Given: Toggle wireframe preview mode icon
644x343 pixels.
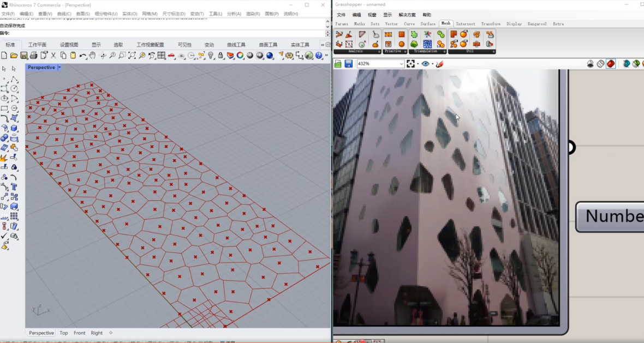Looking at the screenshot, I should pos(600,64).
